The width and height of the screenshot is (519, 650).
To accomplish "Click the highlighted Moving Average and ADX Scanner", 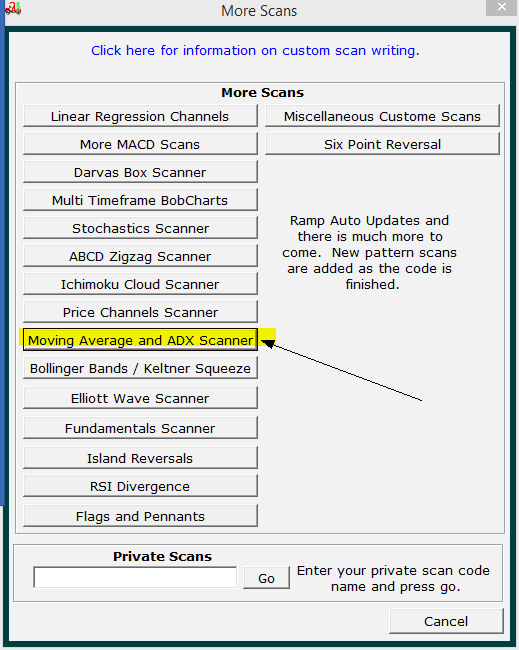I will pyautogui.click(x=140, y=340).
